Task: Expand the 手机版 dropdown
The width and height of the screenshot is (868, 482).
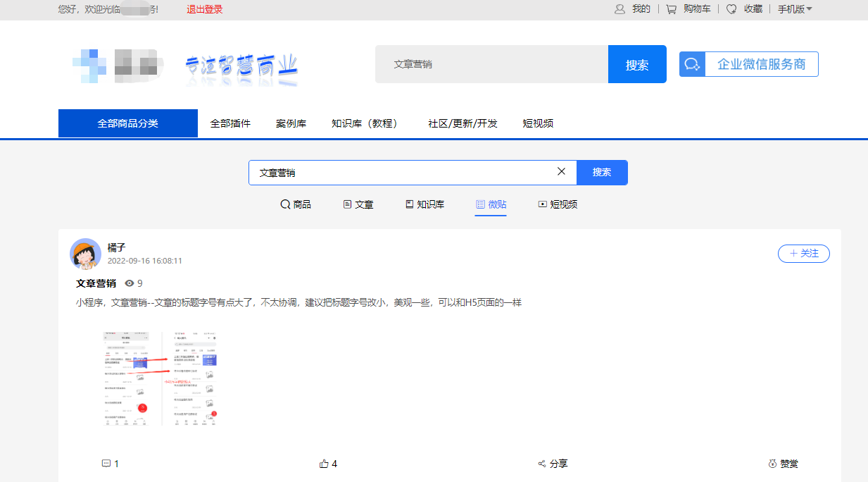Action: point(795,9)
